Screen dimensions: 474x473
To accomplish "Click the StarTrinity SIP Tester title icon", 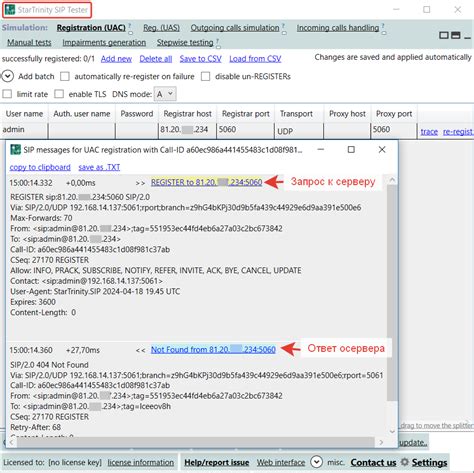I will pos(10,10).
